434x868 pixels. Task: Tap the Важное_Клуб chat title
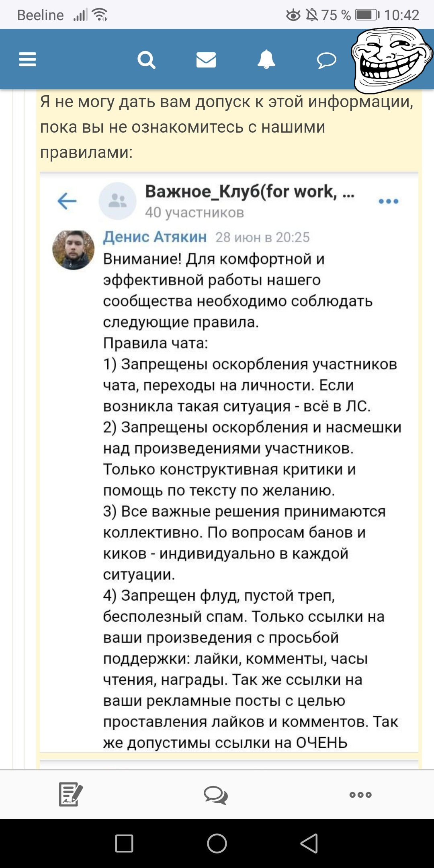click(x=250, y=191)
